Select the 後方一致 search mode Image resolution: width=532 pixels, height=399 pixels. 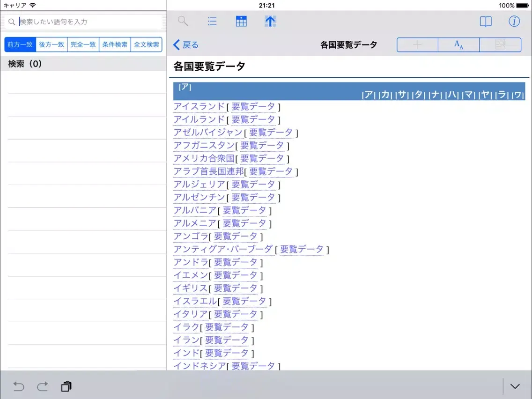coord(52,44)
